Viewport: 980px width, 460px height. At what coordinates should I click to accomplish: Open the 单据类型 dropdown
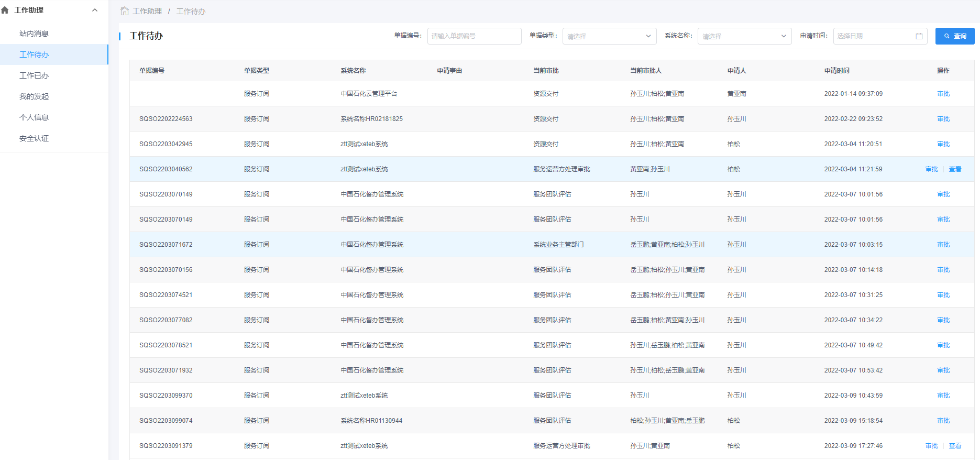610,36
